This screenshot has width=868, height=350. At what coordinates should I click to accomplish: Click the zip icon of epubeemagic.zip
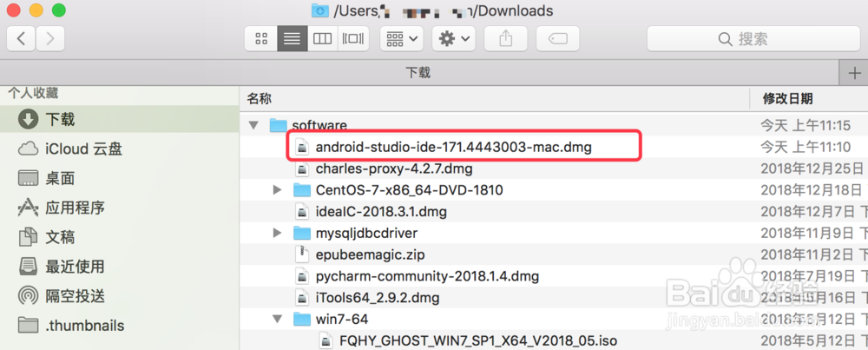tap(302, 254)
